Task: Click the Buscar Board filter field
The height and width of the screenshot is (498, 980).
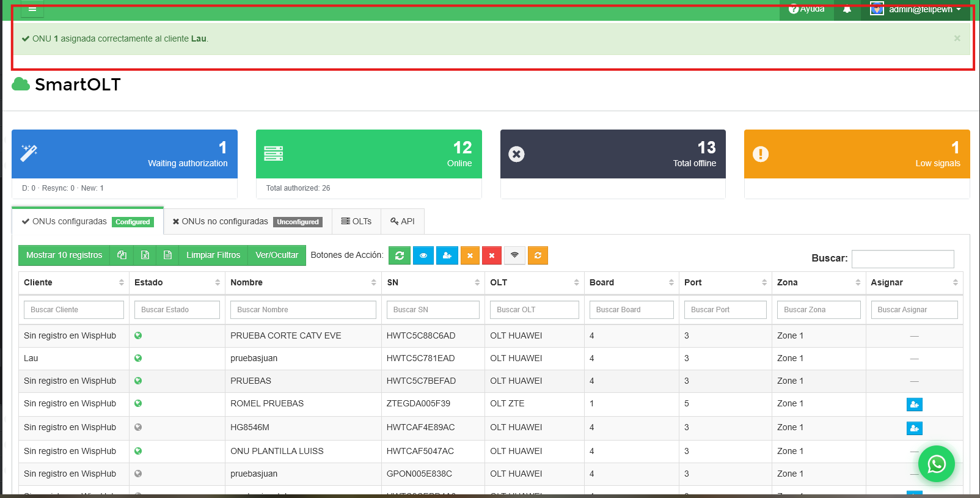Action: point(632,310)
